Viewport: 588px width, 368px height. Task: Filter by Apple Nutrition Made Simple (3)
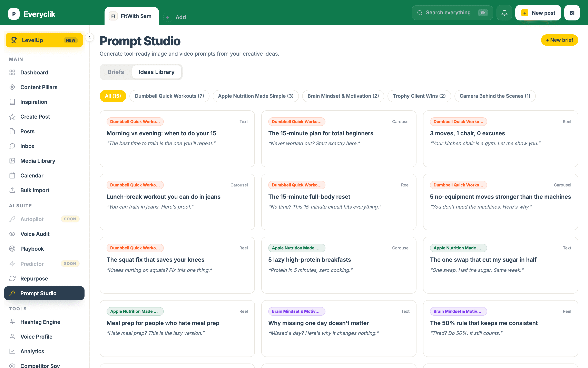coord(256,96)
